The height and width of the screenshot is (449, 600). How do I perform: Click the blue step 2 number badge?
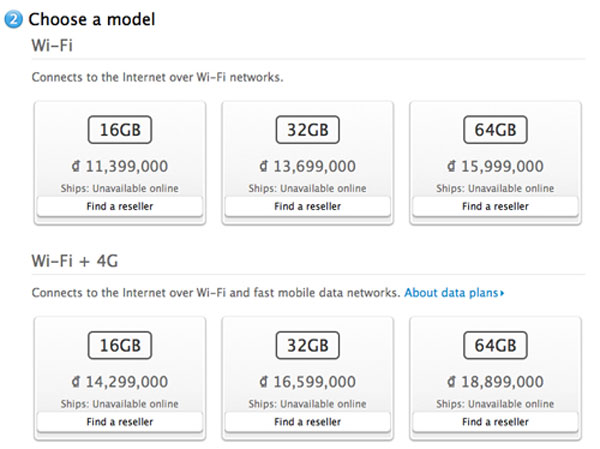point(14,19)
